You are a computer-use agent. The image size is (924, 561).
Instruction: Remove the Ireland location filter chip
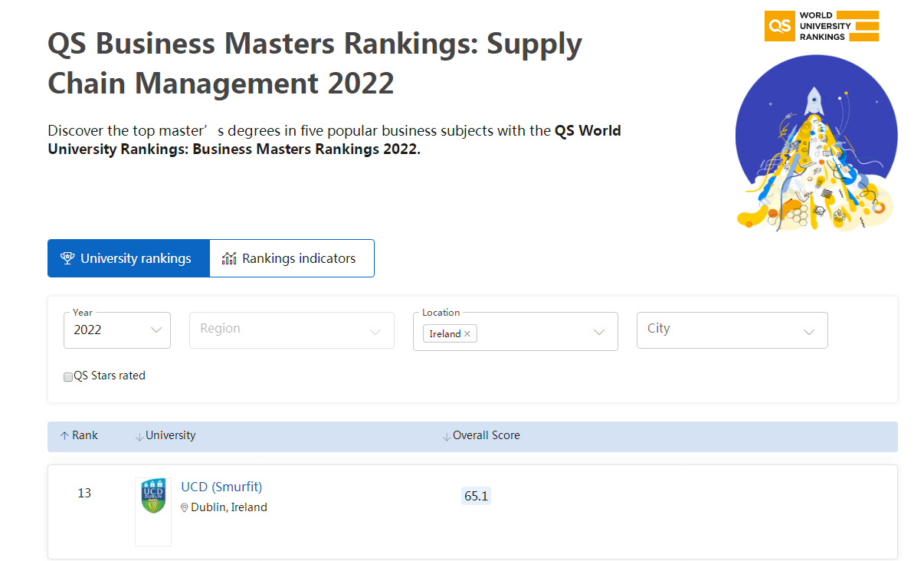pos(467,334)
